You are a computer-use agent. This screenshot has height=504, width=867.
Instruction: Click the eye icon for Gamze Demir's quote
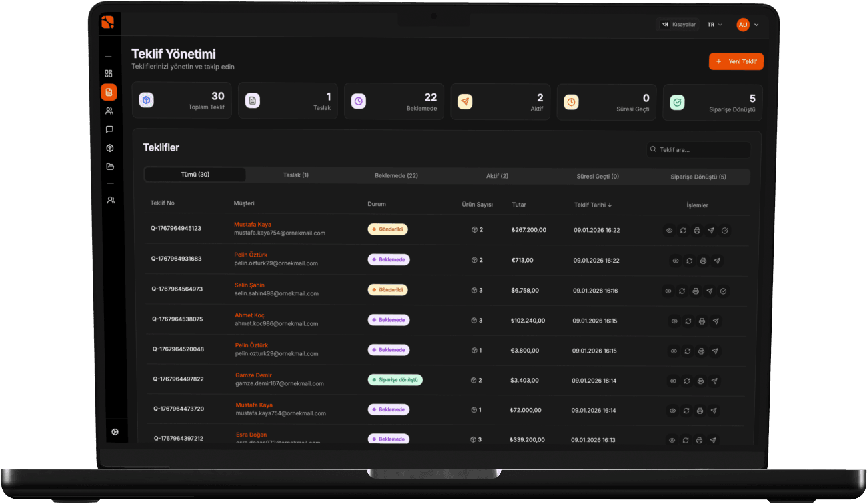pyautogui.click(x=673, y=381)
